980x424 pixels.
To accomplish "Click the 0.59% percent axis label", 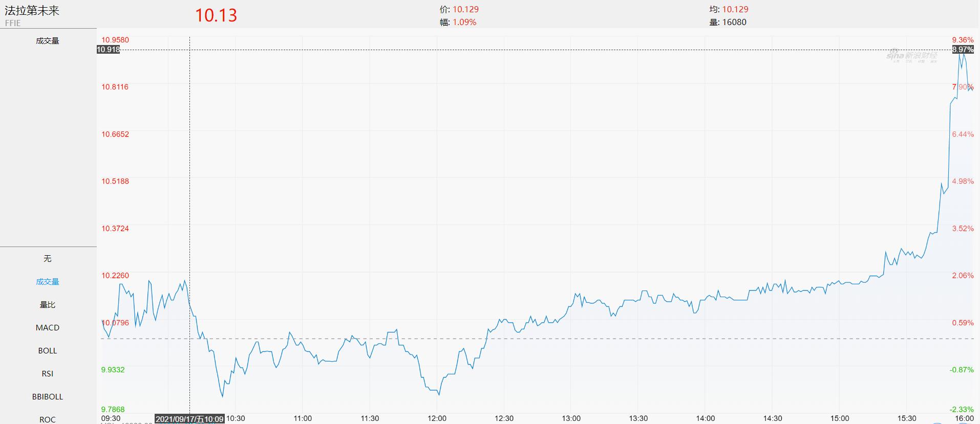I will click(x=963, y=323).
